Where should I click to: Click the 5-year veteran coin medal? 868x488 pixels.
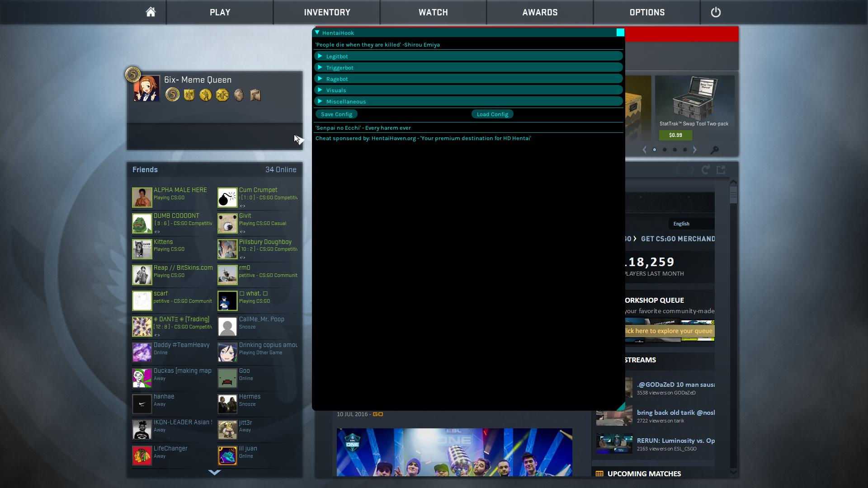point(172,95)
